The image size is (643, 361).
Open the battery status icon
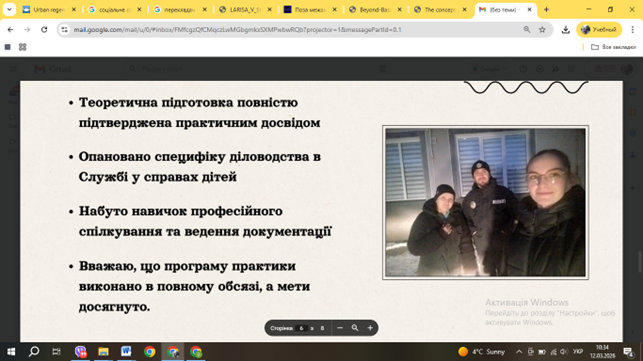click(542, 352)
